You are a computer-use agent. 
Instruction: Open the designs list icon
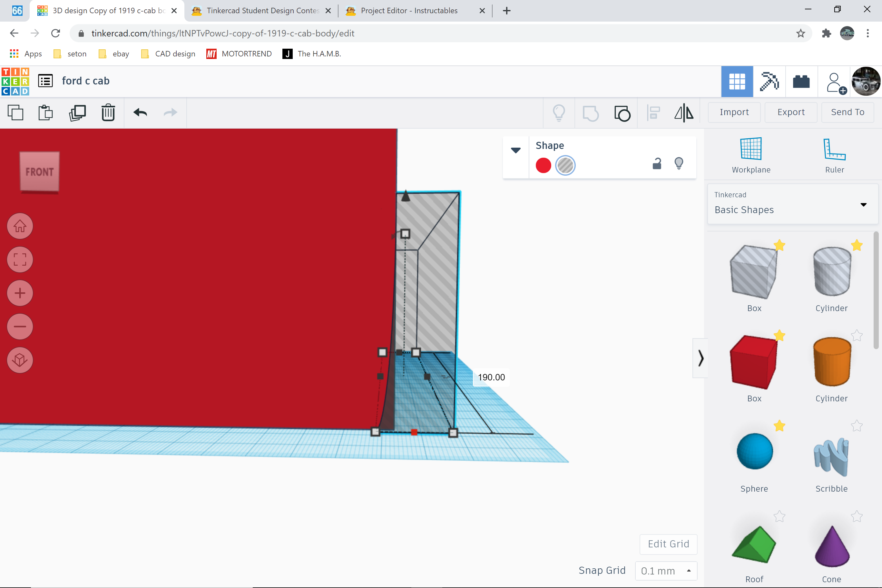(x=45, y=81)
